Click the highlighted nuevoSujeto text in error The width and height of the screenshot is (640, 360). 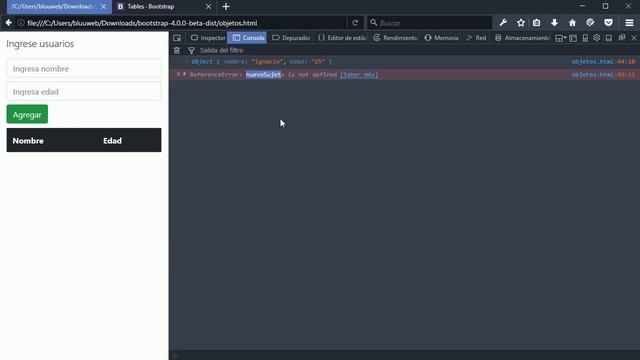265,75
